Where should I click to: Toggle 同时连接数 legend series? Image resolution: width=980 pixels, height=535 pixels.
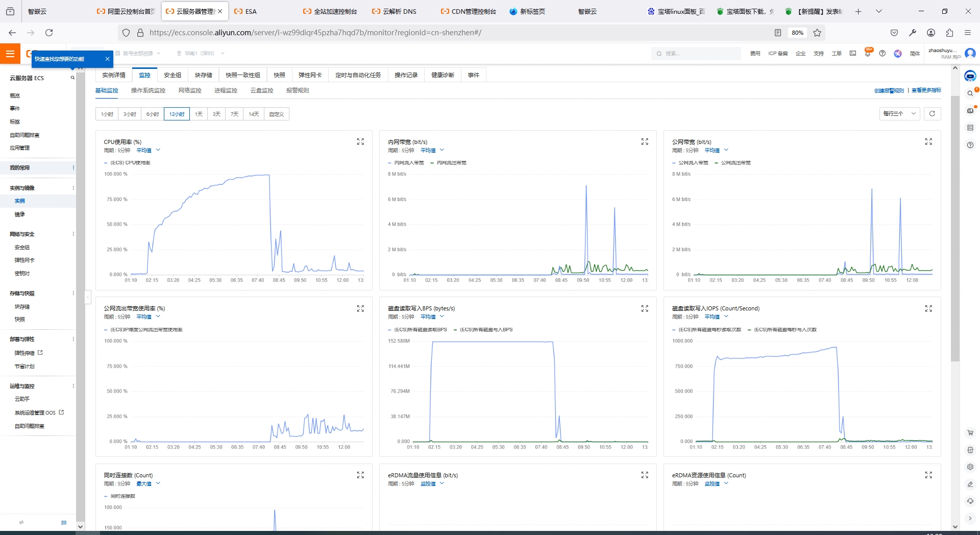[x=120, y=496]
